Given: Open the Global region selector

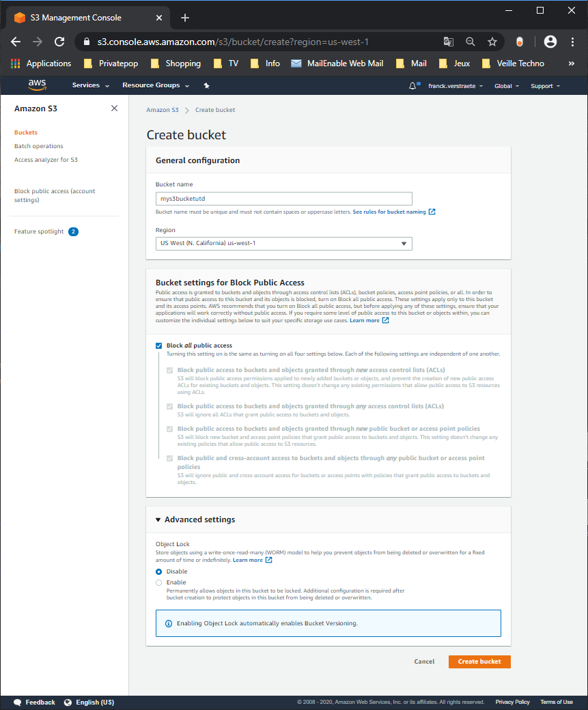Looking at the screenshot, I should coord(507,86).
